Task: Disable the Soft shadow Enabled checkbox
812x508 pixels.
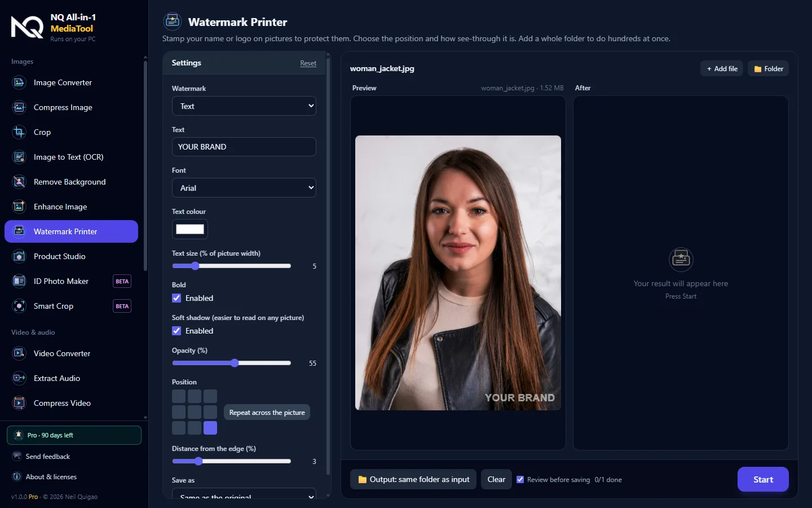Action: (176, 331)
